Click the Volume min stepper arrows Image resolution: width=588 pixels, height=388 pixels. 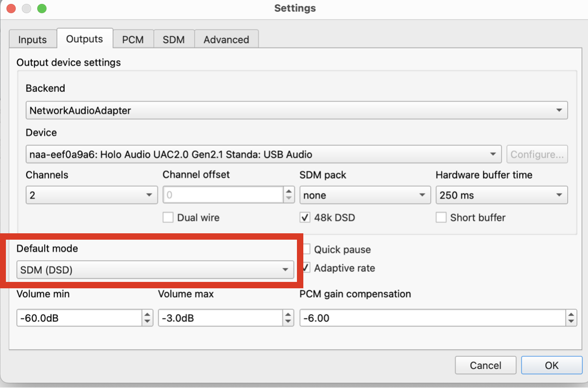click(147, 318)
